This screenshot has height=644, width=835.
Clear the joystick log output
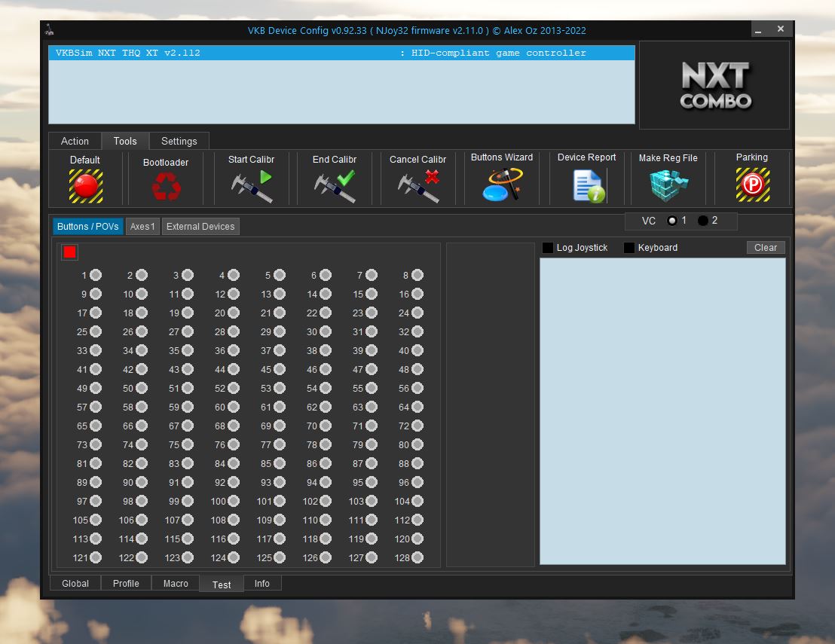click(x=765, y=248)
